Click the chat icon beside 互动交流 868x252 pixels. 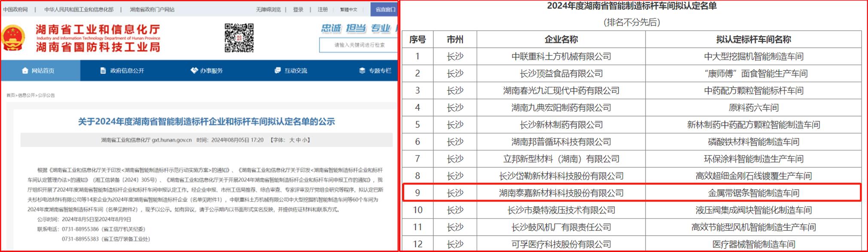(x=277, y=71)
